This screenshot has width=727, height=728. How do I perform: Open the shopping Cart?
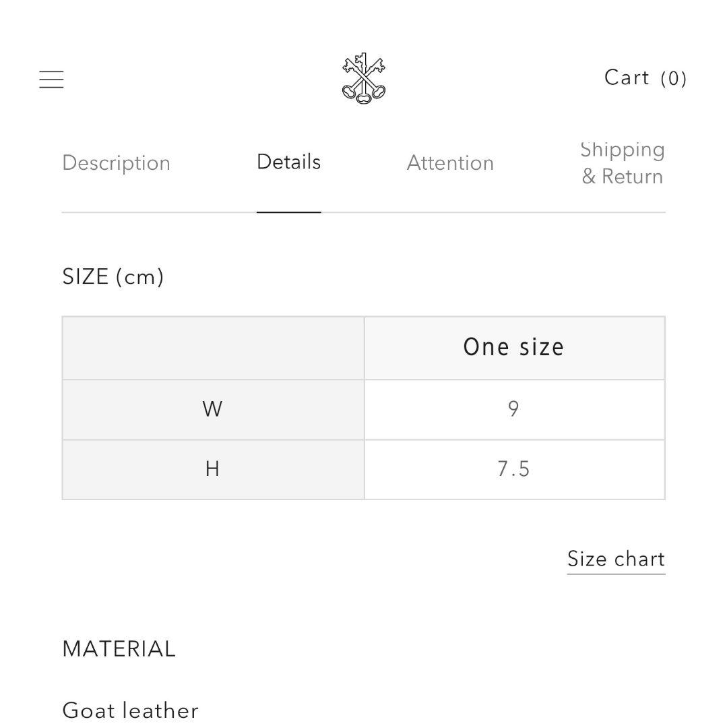tap(627, 78)
